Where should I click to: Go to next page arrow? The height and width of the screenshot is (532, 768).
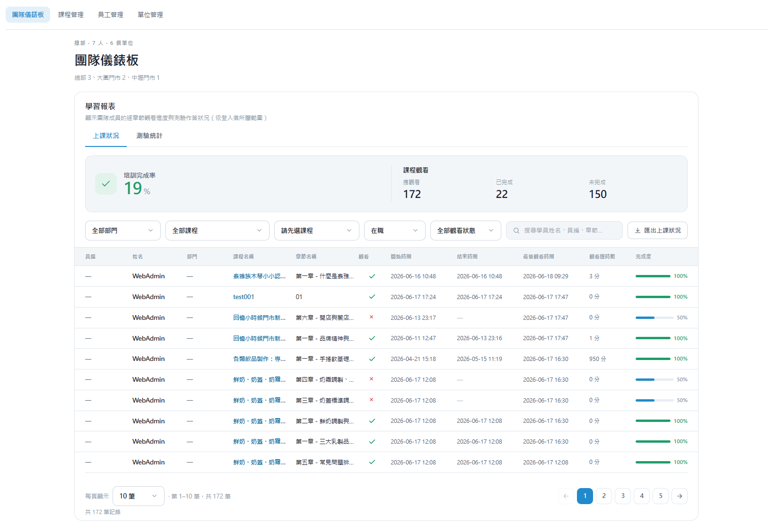(680, 496)
